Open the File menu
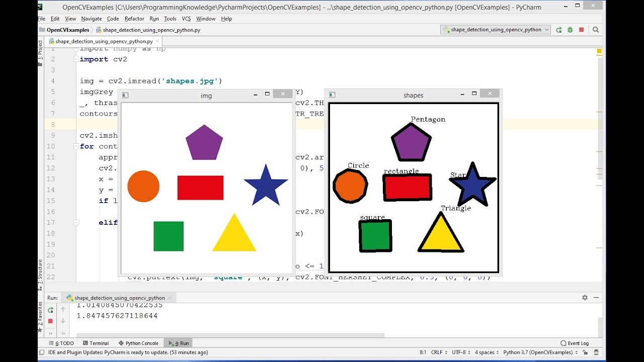 (x=41, y=19)
